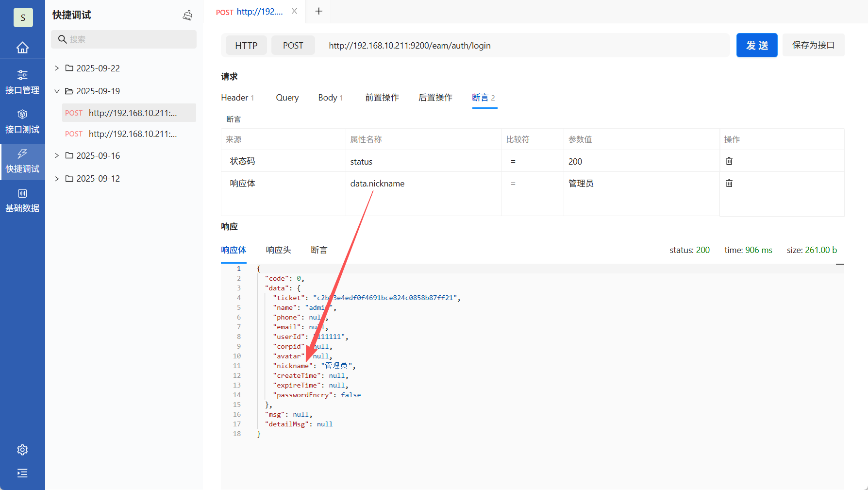Switch to the Body tab
The image size is (868, 490).
[331, 98]
